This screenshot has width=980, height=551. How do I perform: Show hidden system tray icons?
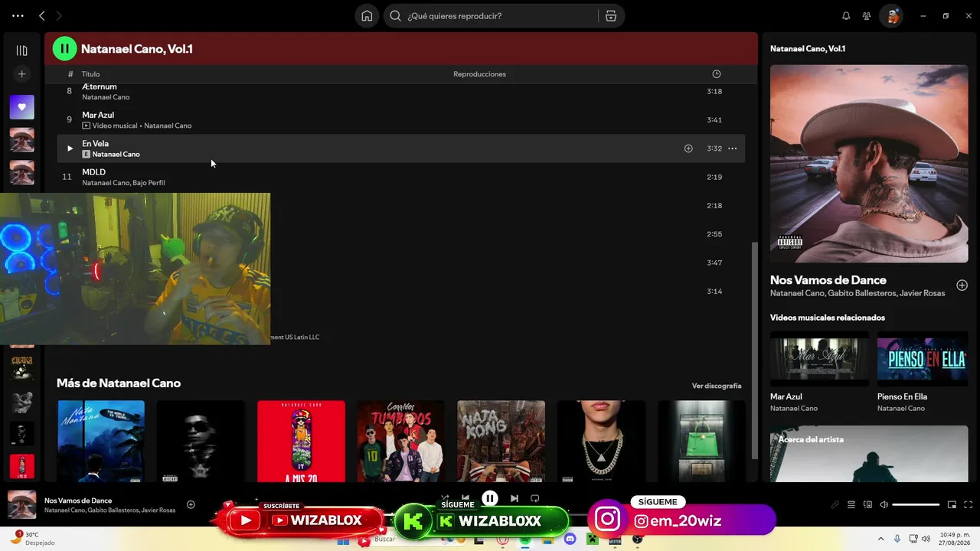880,539
